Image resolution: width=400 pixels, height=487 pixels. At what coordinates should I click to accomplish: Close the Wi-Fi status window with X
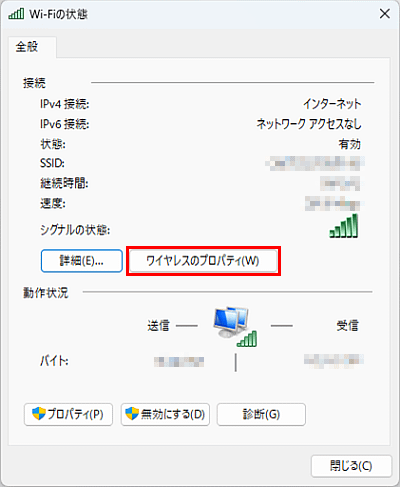pos(385,14)
